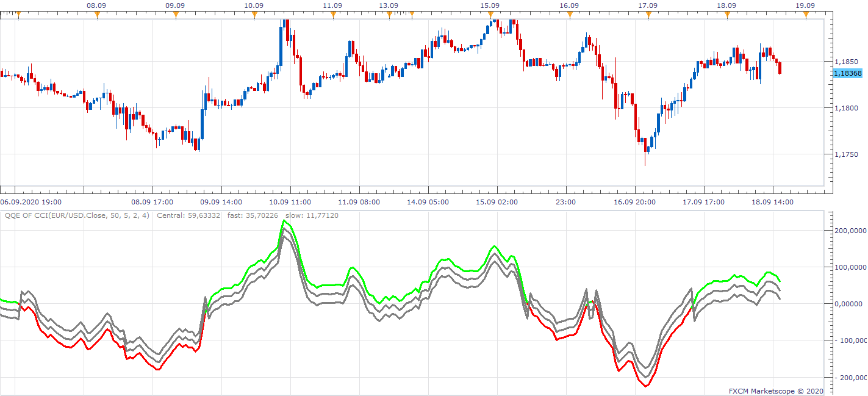Viewport: 868px width, 396px height.
Task: Click the Central: 59,63332 value
Action: (x=188, y=215)
